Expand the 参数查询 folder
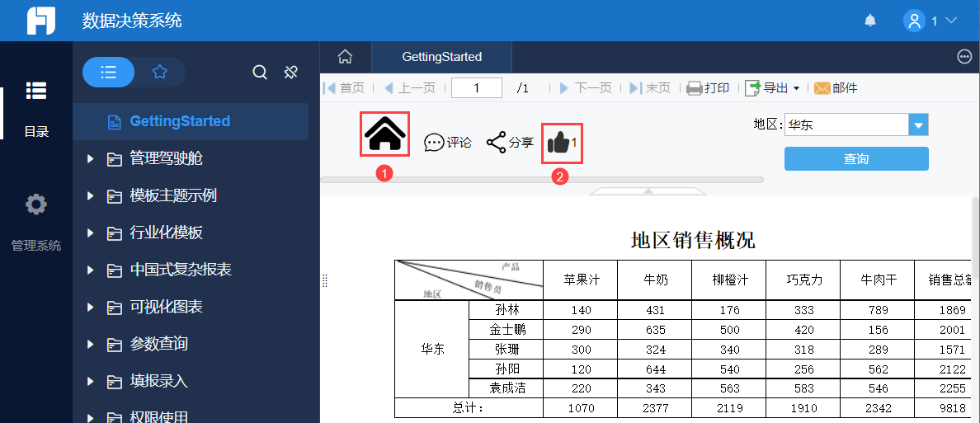Image resolution: width=980 pixels, height=423 pixels. [91, 345]
